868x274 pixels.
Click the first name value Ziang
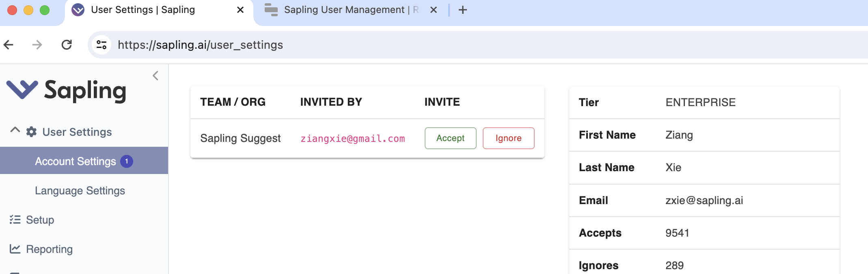coord(679,135)
